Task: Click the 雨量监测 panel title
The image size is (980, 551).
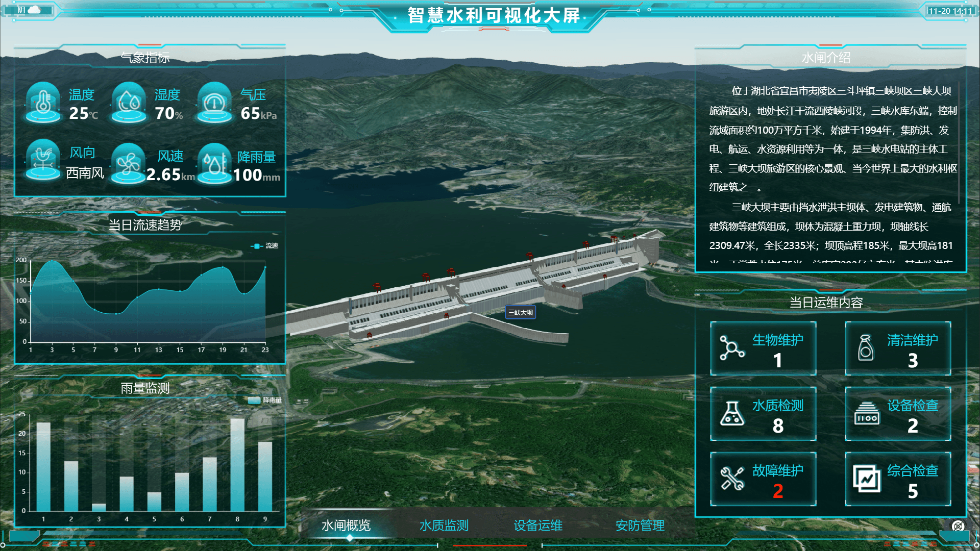Action: 145,388
